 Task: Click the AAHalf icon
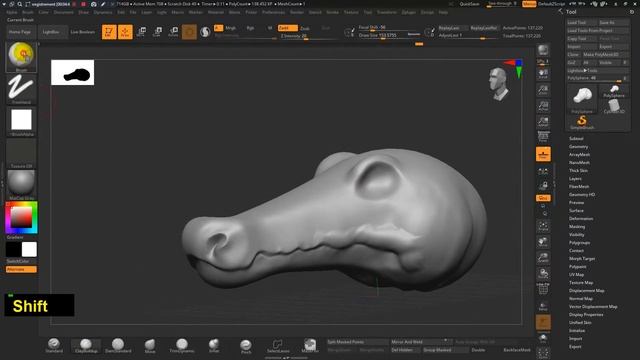543,122
